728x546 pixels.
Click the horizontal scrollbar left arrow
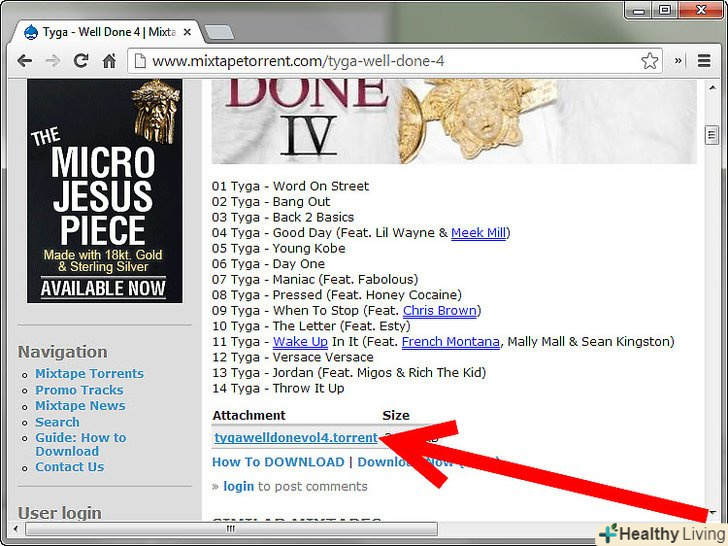coord(16,528)
